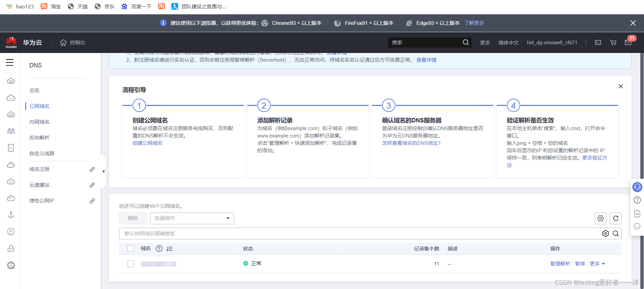Click external link icon beside 域名注册
The image size is (644, 289).
92,169
